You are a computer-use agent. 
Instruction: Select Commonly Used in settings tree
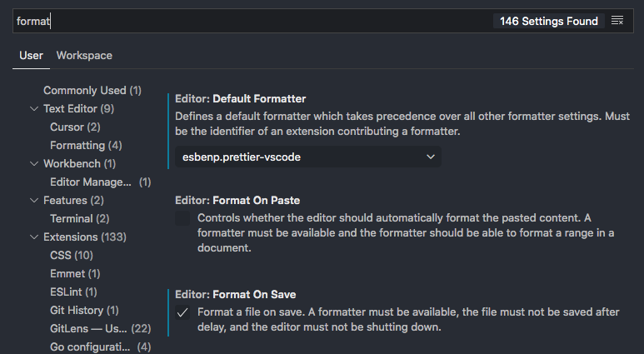[92, 91]
